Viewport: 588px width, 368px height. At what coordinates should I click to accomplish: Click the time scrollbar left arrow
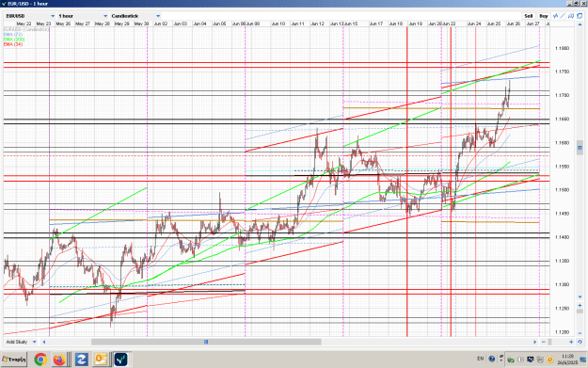44,342
